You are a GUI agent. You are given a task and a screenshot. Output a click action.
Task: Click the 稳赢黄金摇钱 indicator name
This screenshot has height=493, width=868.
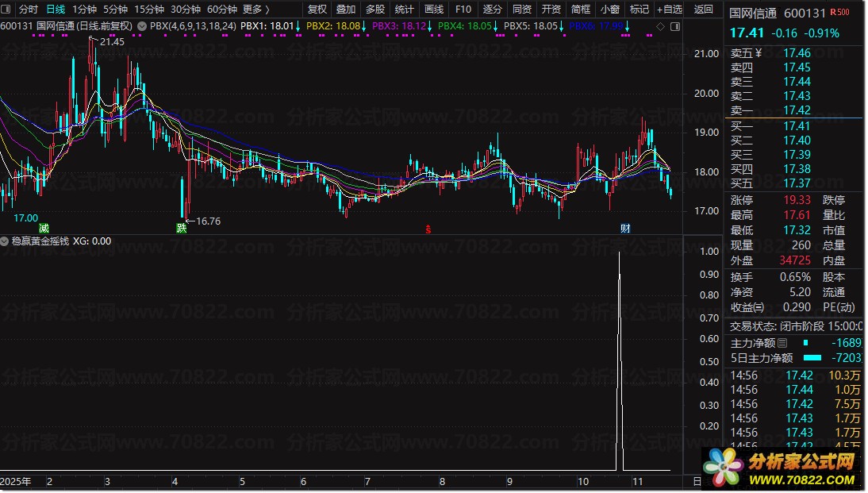point(40,241)
